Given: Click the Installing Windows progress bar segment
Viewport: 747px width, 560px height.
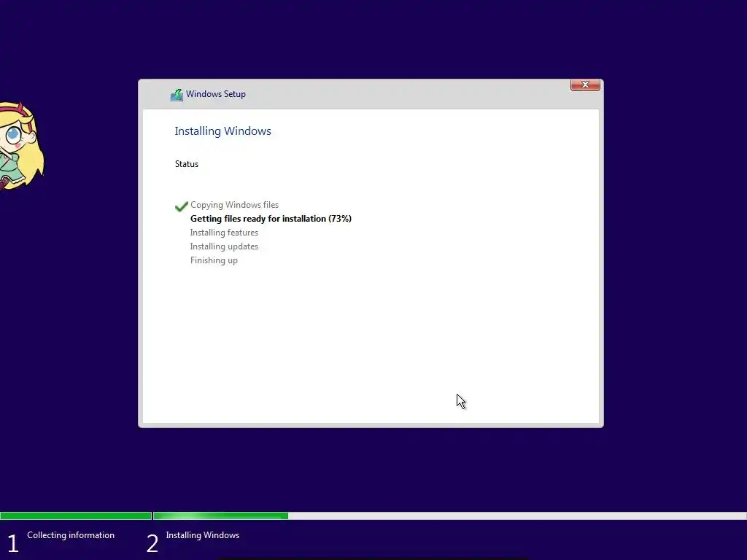Looking at the screenshot, I should 449,516.
